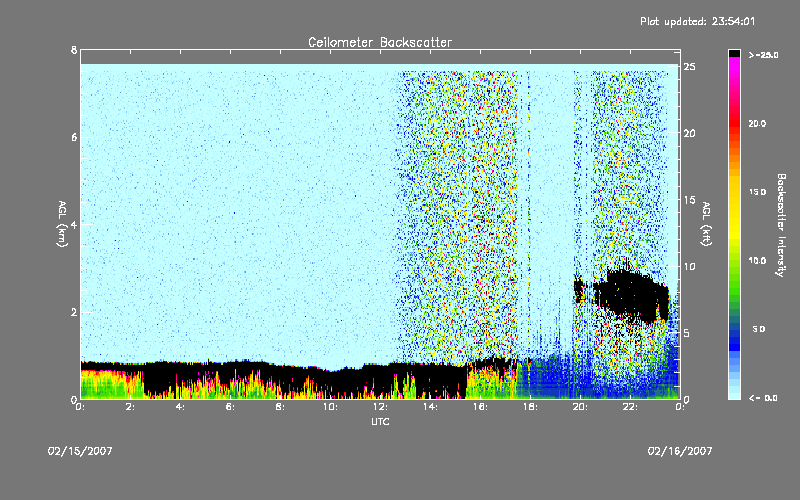Click the low black cloud layer near 10 UTC
Viewport: 800px width, 500px height.
click(331, 382)
